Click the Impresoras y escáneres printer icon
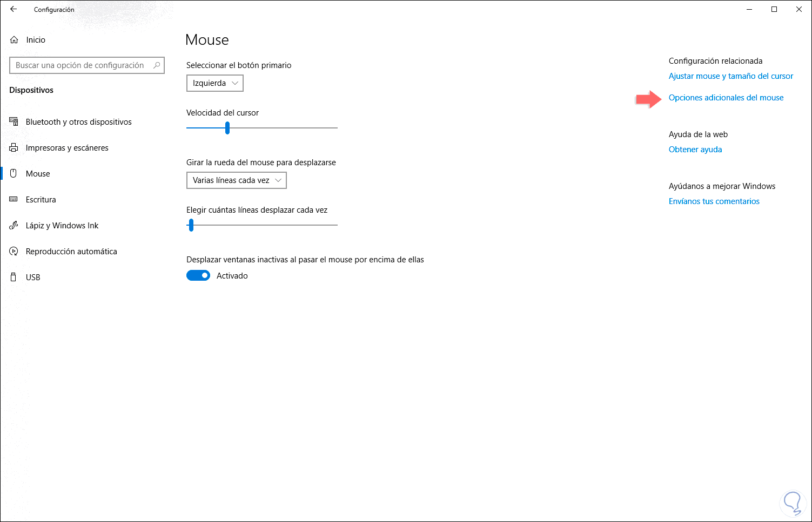 14,147
